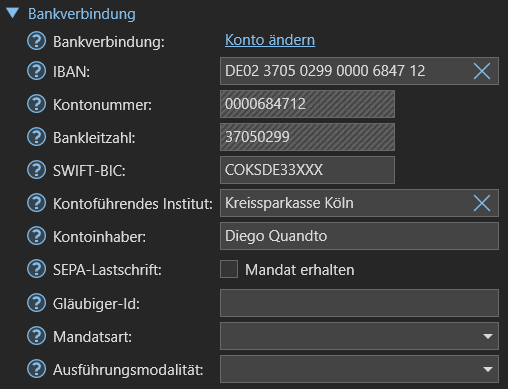Click the Kontoinhaber field with Diego Quandto
Viewport: 508px width, 389px height.
(x=359, y=236)
